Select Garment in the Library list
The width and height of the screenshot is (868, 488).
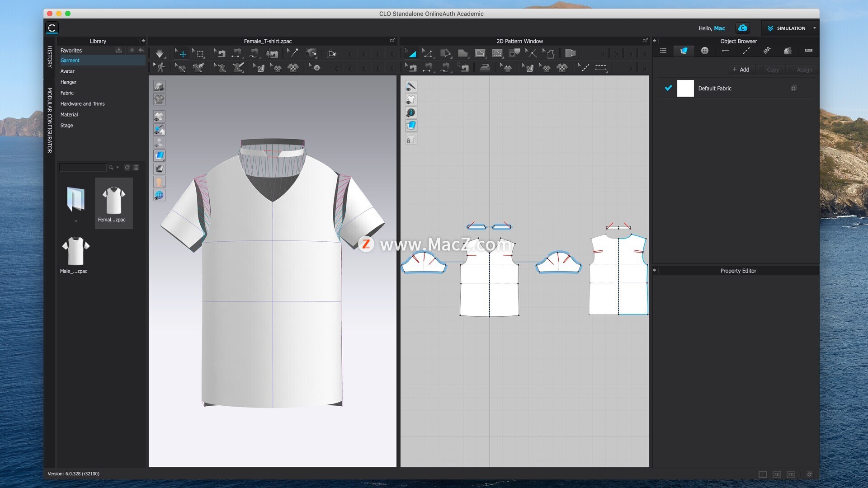click(x=102, y=61)
